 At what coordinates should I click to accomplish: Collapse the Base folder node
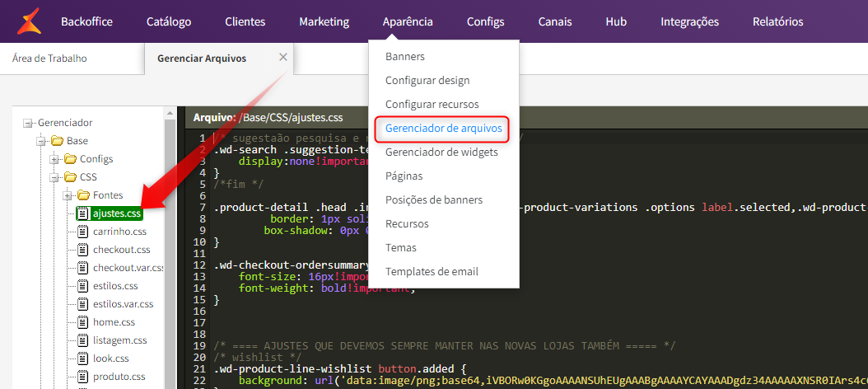click(40, 141)
